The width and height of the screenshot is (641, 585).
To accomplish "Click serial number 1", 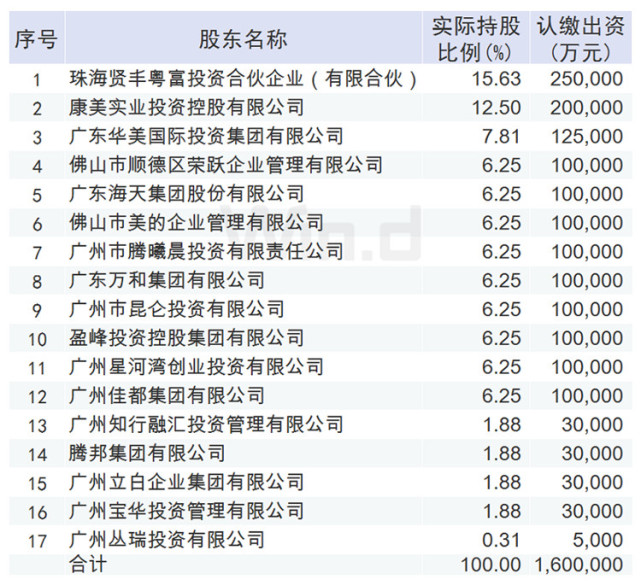I will coord(37,80).
